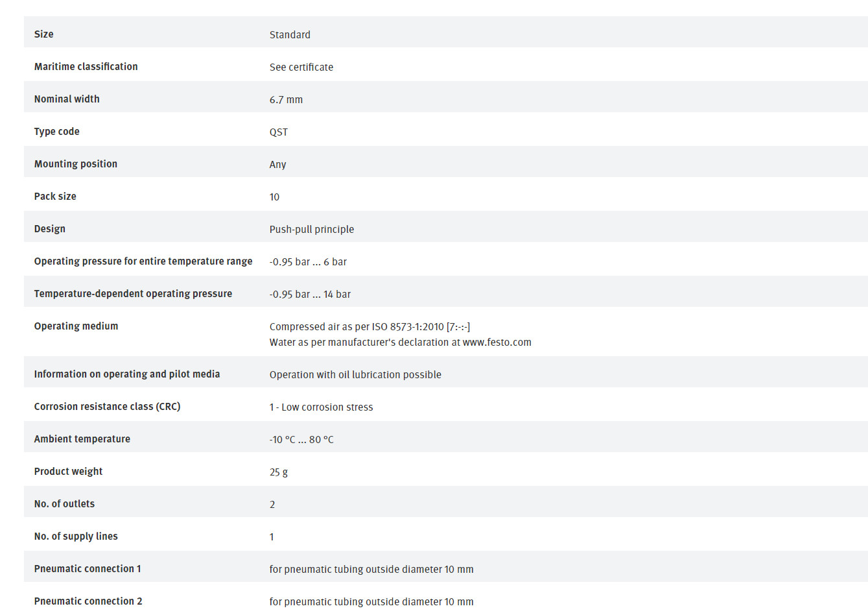The width and height of the screenshot is (868, 615).
Task: Select '1 - Low corrosion stress' value
Action: click(321, 407)
